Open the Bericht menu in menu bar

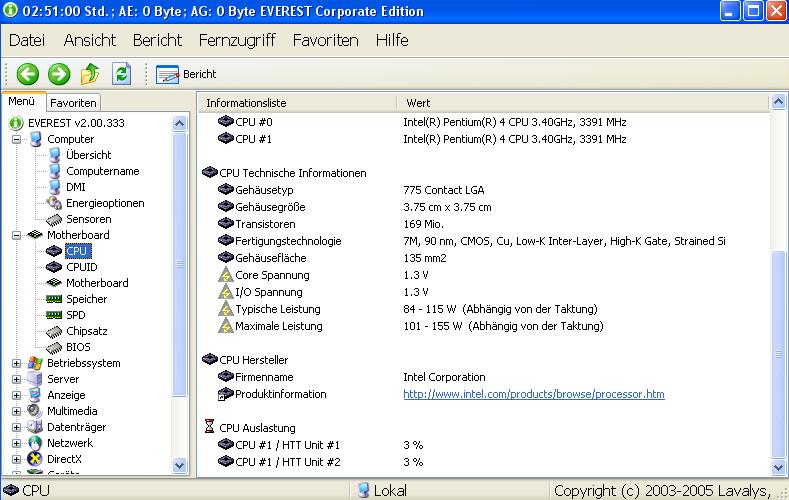157,40
